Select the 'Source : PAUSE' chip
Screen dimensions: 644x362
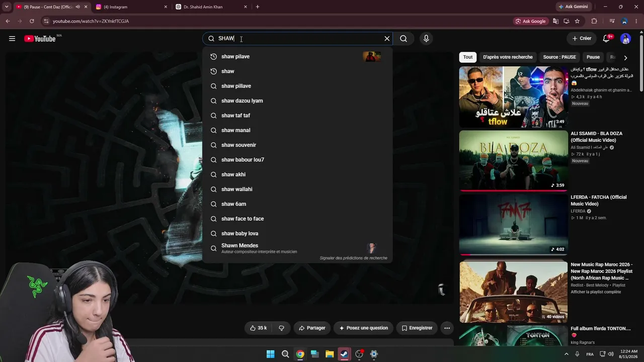click(559, 57)
